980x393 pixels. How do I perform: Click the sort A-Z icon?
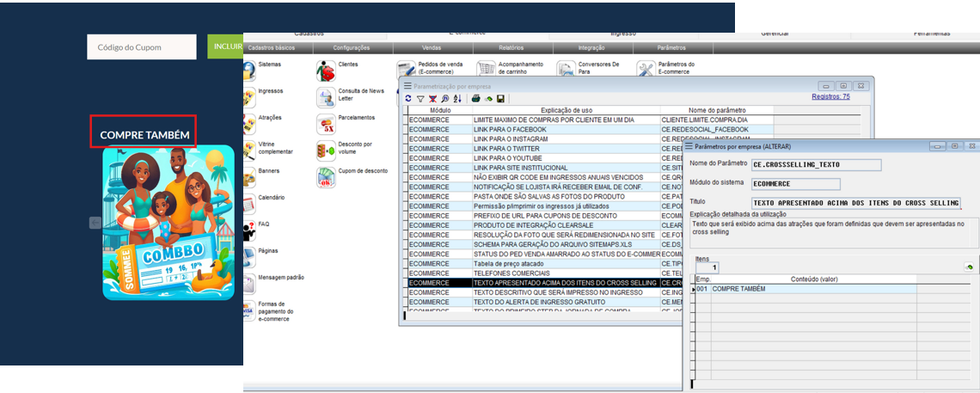(x=456, y=99)
